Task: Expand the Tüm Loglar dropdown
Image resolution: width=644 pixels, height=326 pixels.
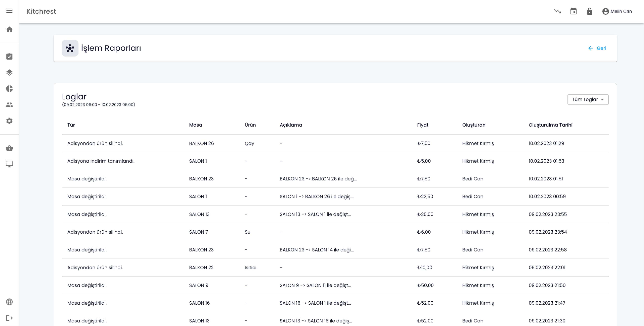Action: pos(588,100)
